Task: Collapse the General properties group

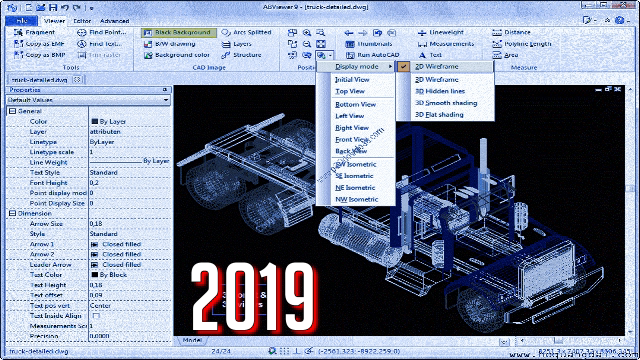Action: (x=12, y=111)
